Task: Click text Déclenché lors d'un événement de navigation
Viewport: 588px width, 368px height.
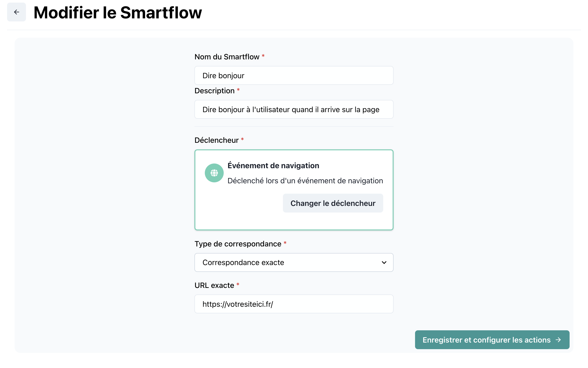Action: point(305,181)
